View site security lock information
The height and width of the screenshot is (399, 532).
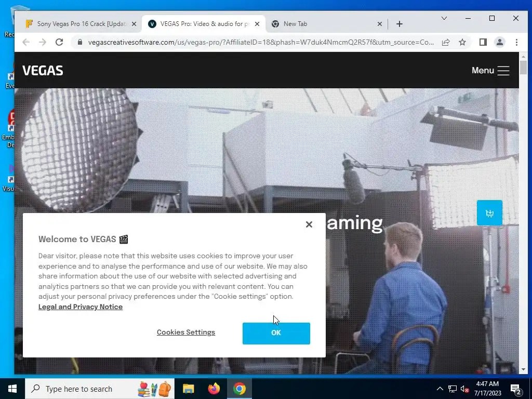80,42
